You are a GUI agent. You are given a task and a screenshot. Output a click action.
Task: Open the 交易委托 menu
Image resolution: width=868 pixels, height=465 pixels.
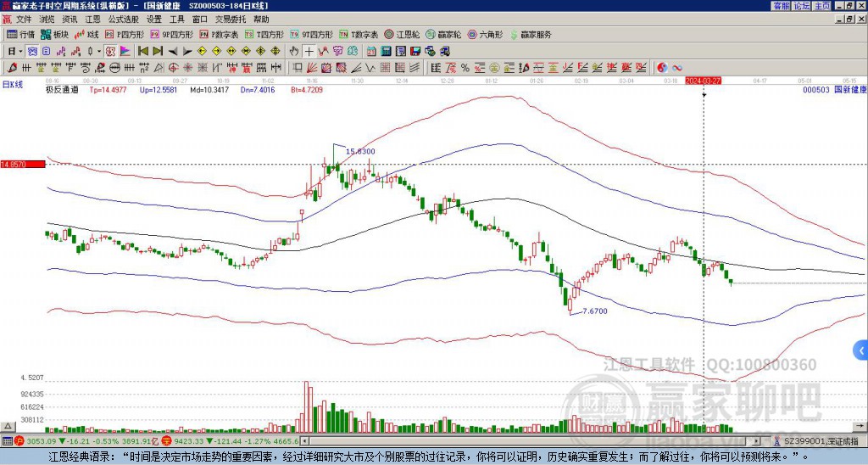tap(231, 19)
